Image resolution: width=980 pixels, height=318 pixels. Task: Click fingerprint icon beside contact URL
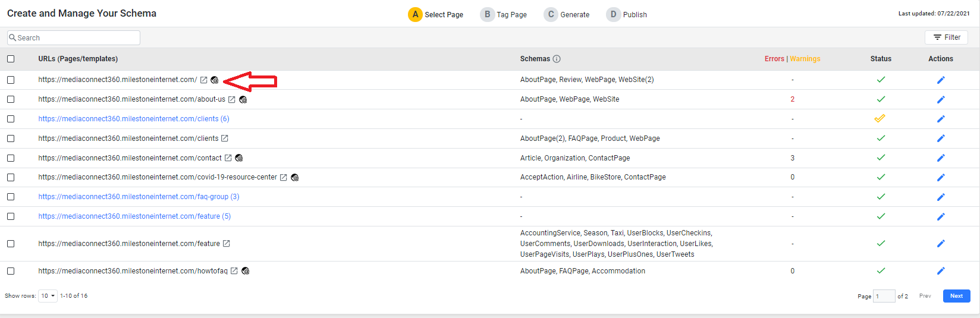[239, 158]
